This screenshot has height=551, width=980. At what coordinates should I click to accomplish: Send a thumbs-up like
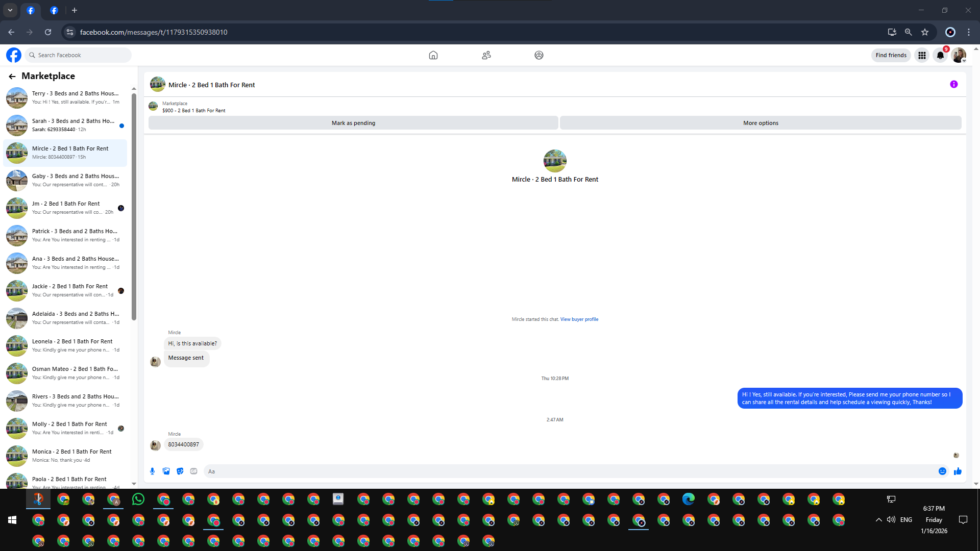click(x=958, y=471)
